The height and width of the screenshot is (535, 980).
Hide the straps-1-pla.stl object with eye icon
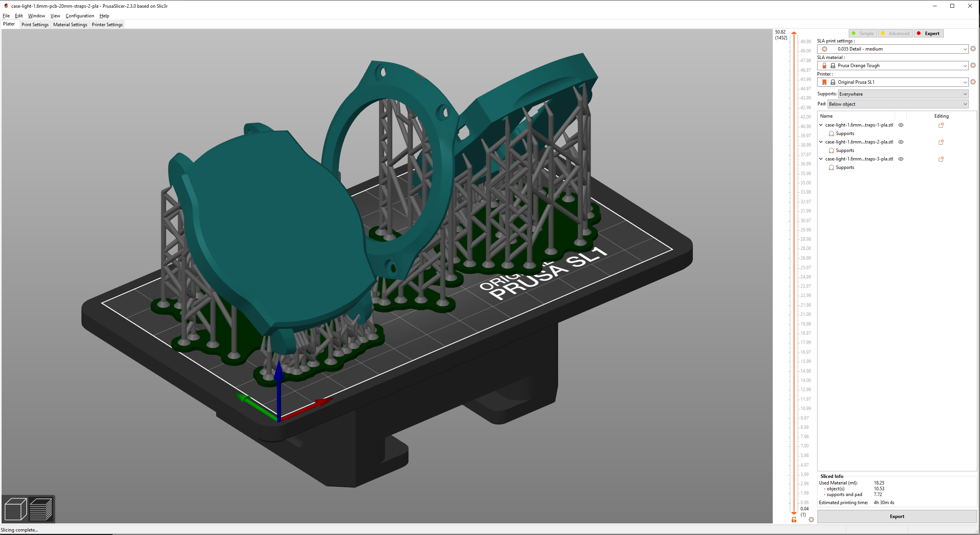click(901, 125)
